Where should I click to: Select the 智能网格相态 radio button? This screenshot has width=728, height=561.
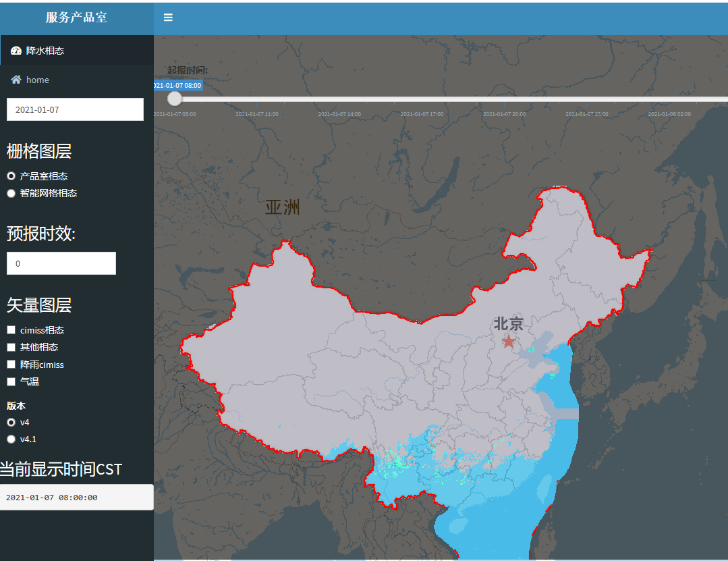coord(11,193)
